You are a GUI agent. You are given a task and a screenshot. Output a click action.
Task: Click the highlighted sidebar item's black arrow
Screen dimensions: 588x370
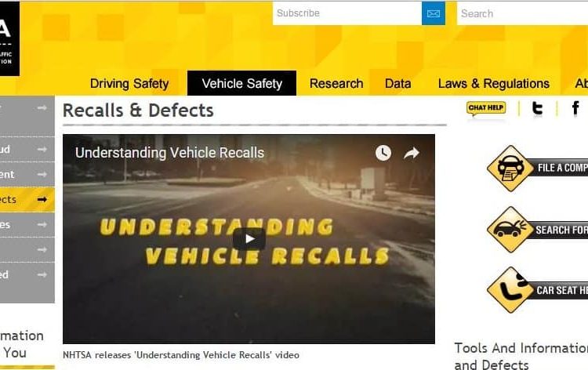click(x=42, y=199)
